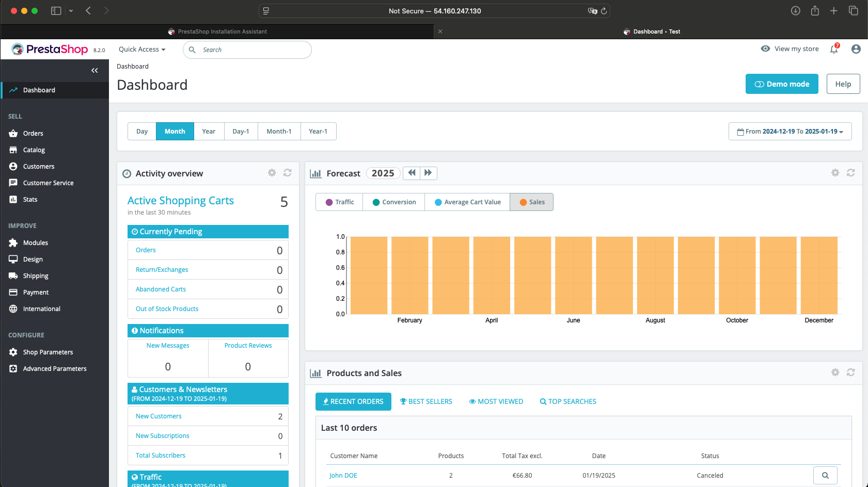Advance to next forecast year
This screenshot has height=487, width=868.
428,173
